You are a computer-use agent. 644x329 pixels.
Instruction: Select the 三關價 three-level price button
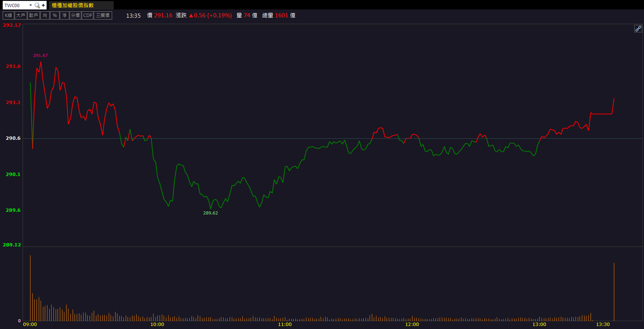(x=103, y=15)
